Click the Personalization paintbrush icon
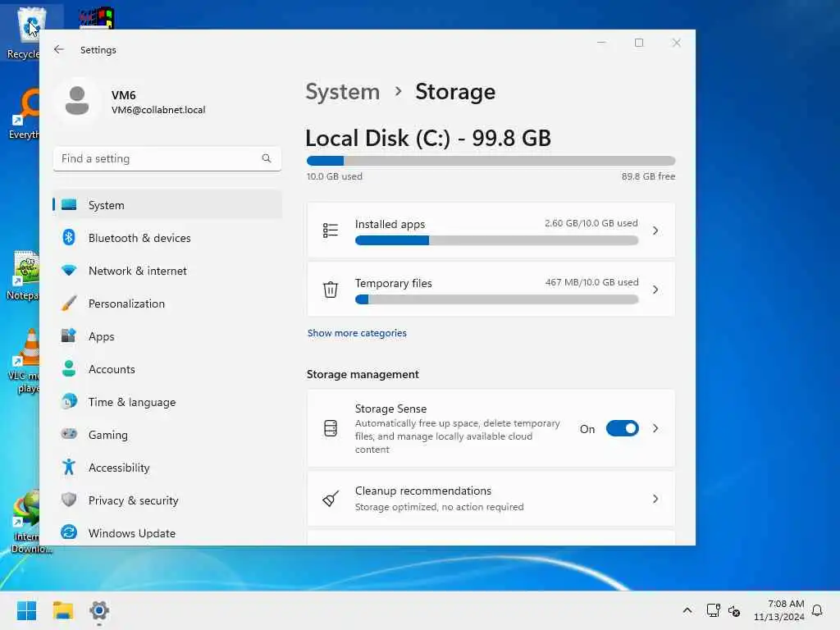This screenshot has height=630, width=840. (69, 304)
